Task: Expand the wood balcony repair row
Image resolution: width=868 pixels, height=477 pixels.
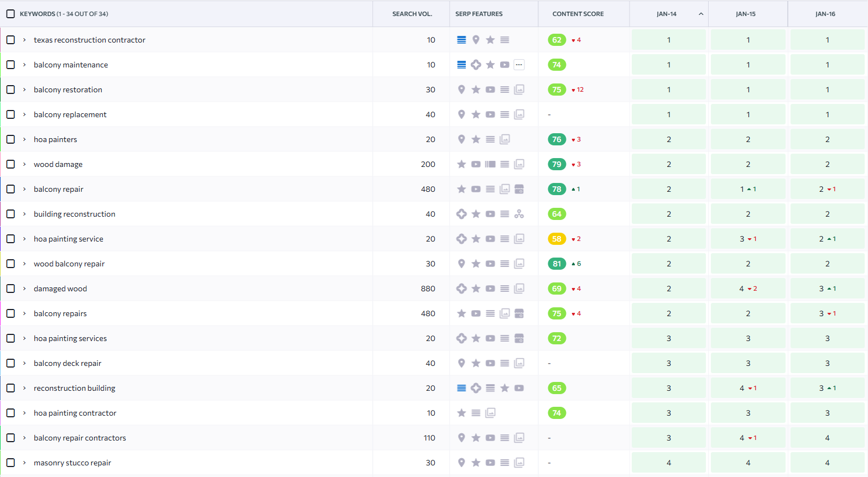Action: pyautogui.click(x=24, y=264)
